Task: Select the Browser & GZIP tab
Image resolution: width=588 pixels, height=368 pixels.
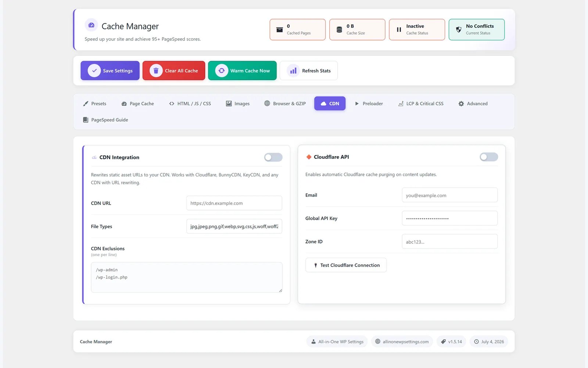Action: point(285,104)
